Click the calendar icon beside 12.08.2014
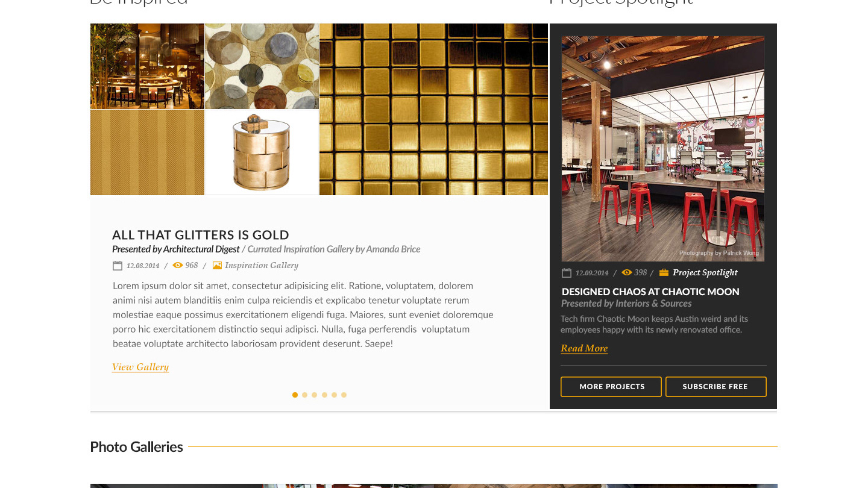The height and width of the screenshot is (488, 868). 118,266
